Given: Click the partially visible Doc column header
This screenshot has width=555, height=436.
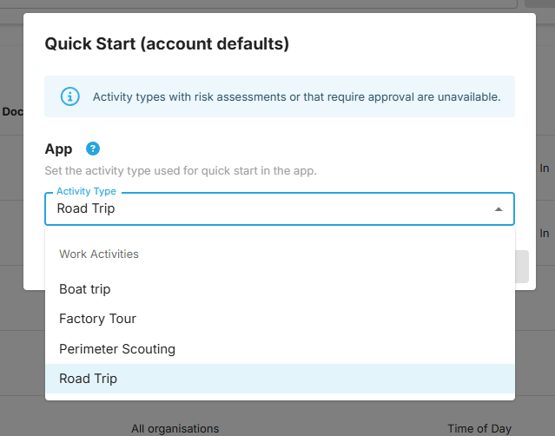Looking at the screenshot, I should [x=12, y=112].
